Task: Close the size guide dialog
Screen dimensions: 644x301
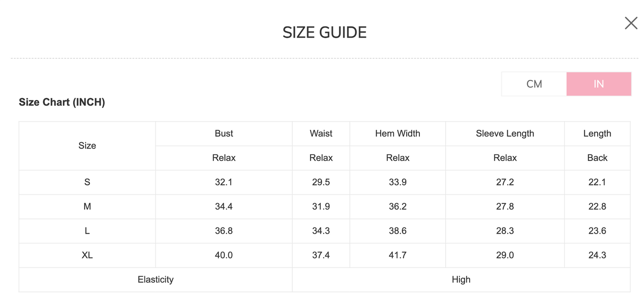Action: coord(631,23)
